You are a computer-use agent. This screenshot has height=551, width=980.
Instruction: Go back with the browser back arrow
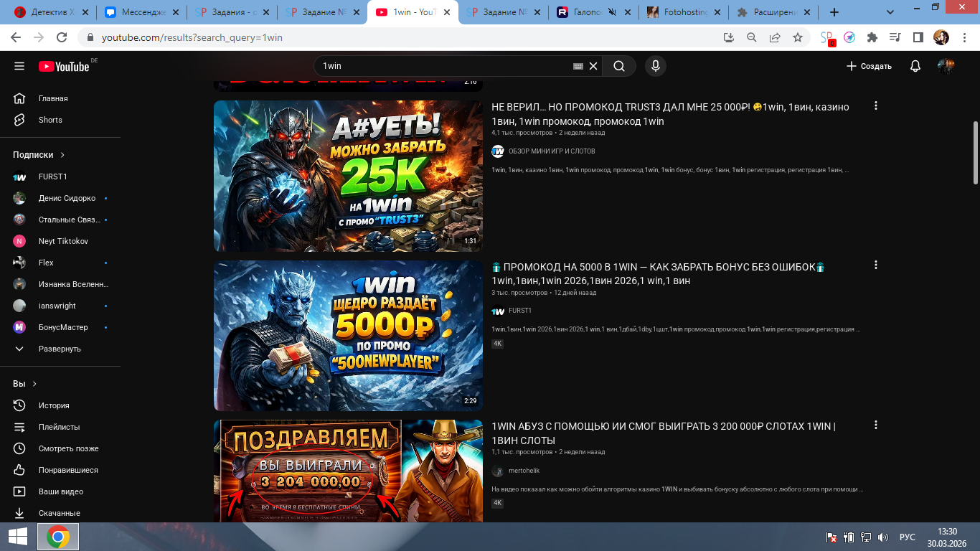pos(17,37)
